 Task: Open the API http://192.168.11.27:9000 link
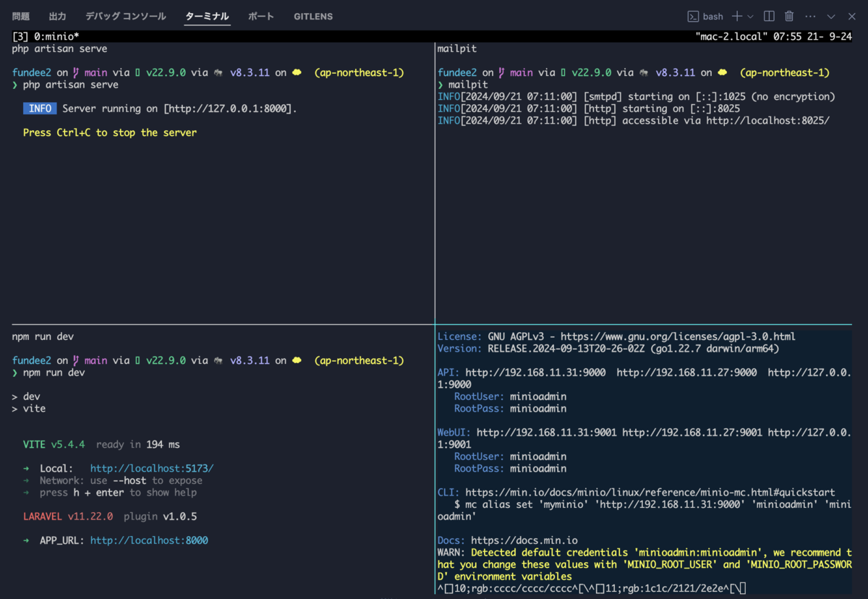687,373
